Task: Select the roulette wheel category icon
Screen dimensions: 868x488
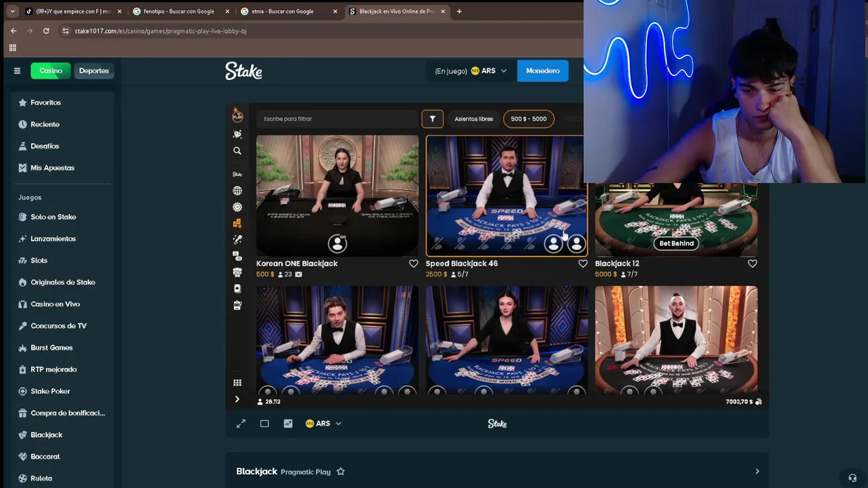Action: coord(237,207)
